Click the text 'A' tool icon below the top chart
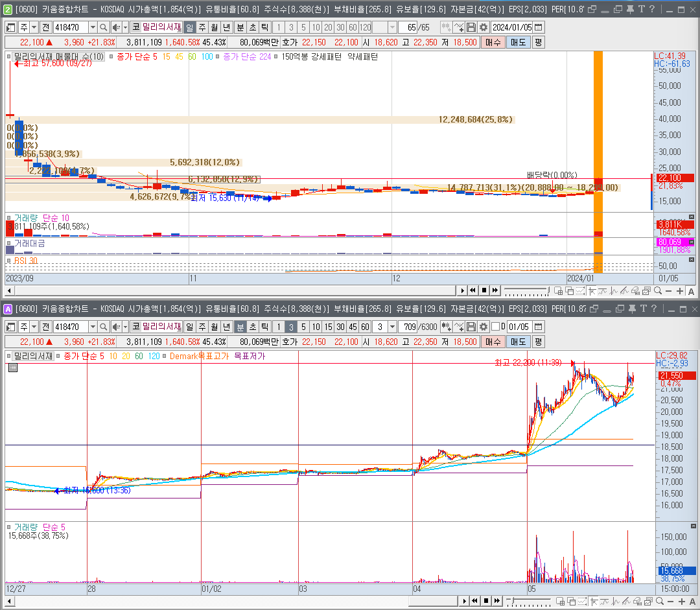 coord(691,291)
